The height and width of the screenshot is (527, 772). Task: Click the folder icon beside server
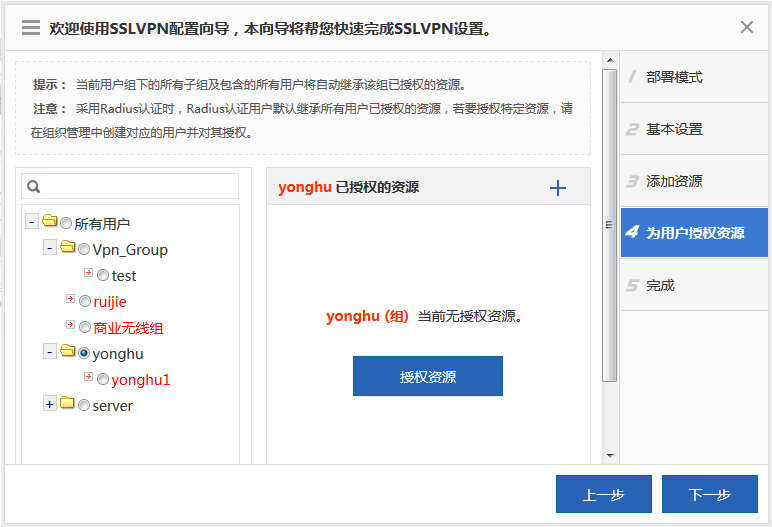(x=67, y=404)
